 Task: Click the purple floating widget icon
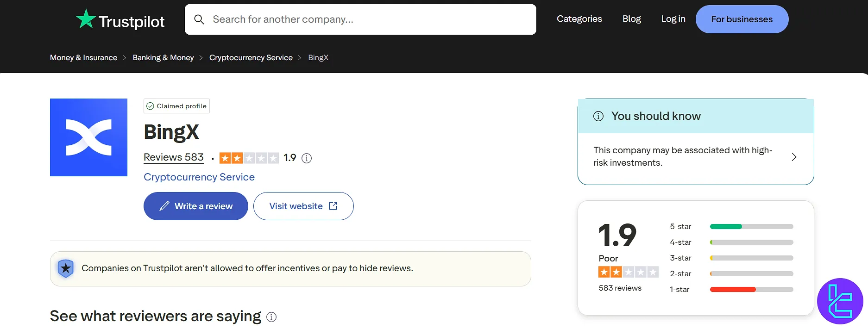(840, 301)
